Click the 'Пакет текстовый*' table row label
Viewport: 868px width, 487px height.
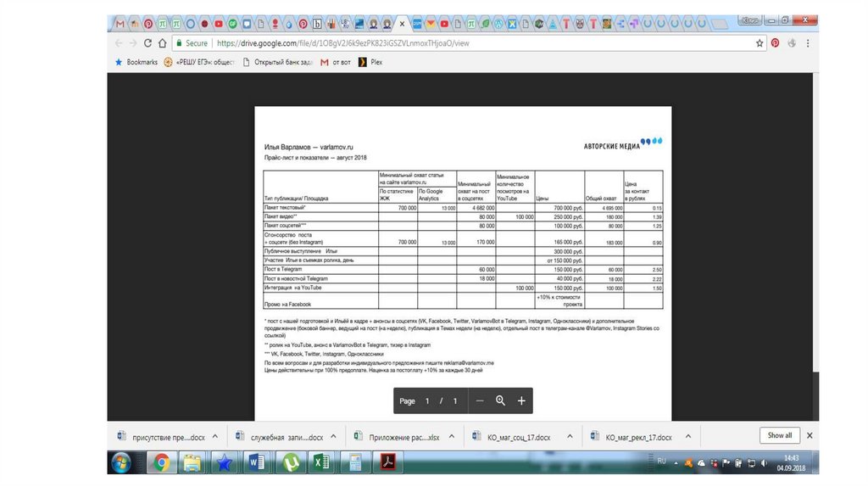tap(285, 208)
